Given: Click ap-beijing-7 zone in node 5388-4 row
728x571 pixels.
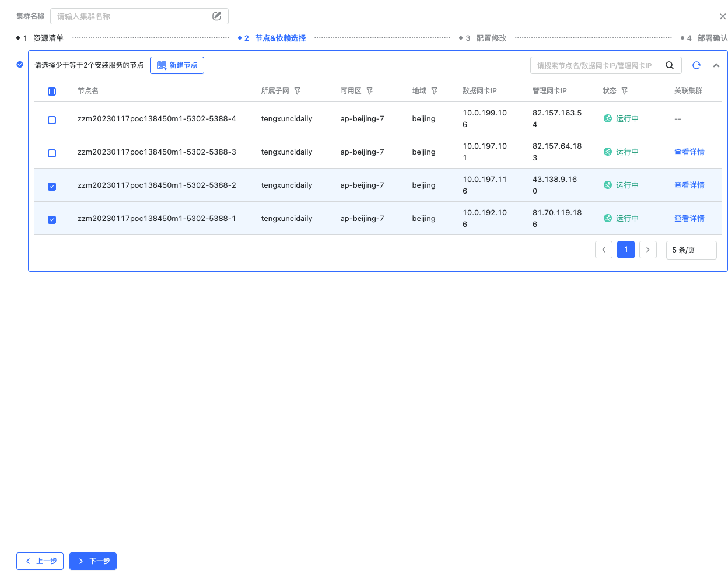Looking at the screenshot, I should point(362,118).
